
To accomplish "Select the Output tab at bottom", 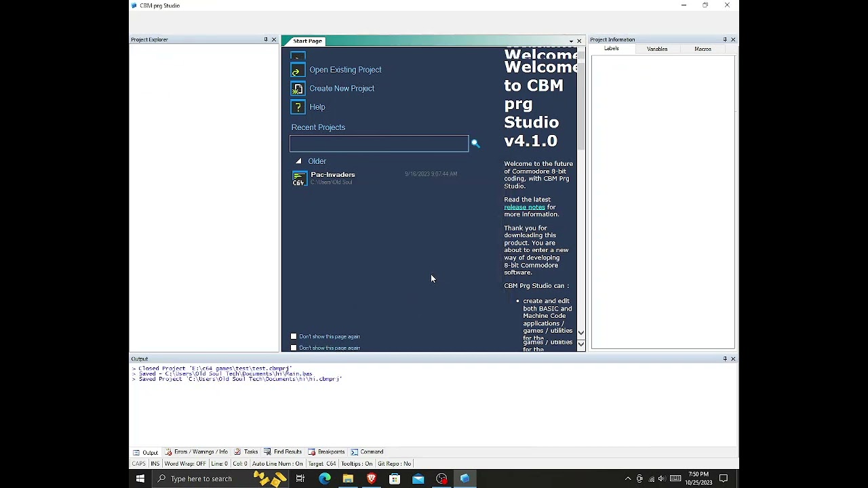I will (146, 452).
